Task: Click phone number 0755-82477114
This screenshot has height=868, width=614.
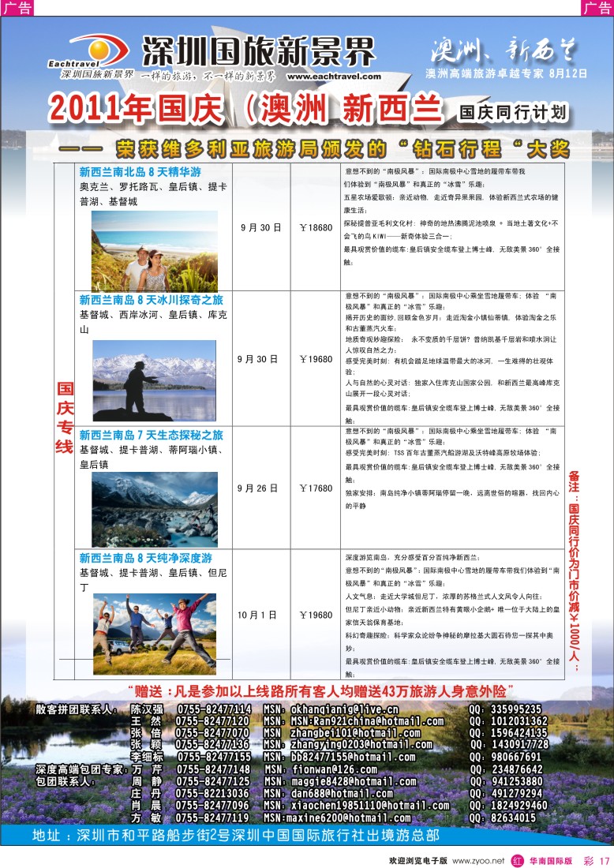Action: tap(214, 709)
